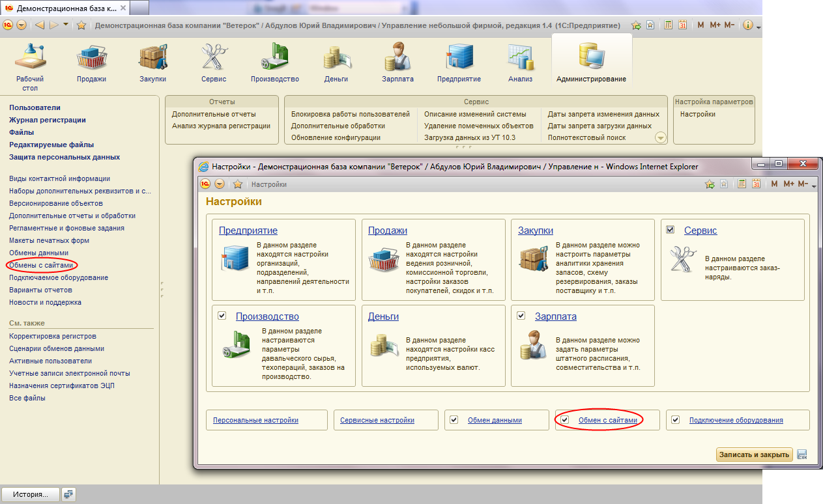The height and width of the screenshot is (504, 823).
Task: Open the Закупки settings link
Action: [536, 231]
